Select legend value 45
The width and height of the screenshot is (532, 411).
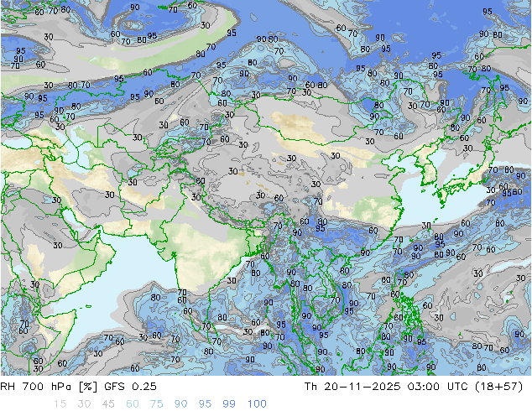tap(108, 404)
